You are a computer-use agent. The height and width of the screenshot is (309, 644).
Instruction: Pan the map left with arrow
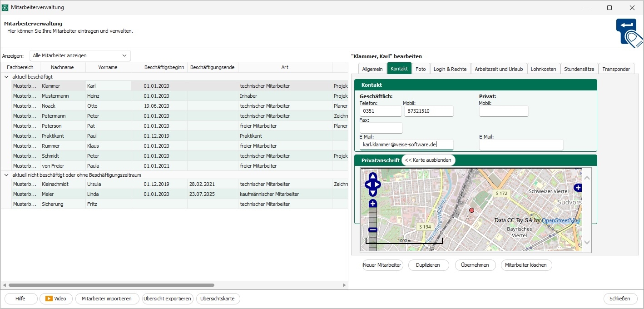(368, 184)
